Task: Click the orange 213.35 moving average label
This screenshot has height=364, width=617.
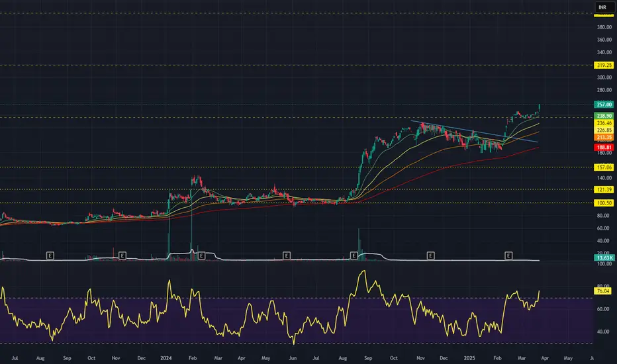Action: 604,138
